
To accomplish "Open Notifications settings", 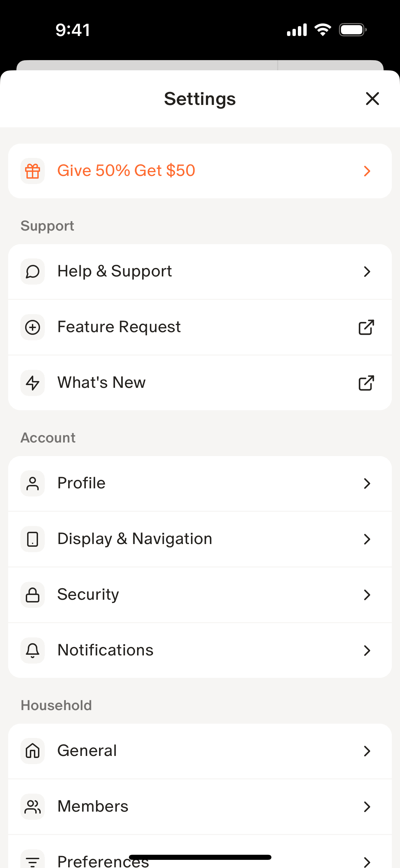I will 199,651.
